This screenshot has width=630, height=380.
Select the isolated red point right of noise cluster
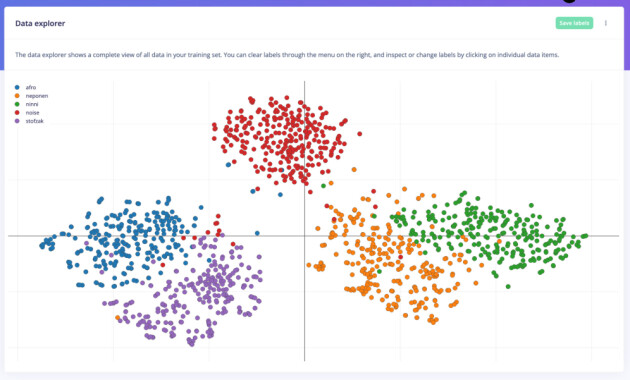coord(360,134)
